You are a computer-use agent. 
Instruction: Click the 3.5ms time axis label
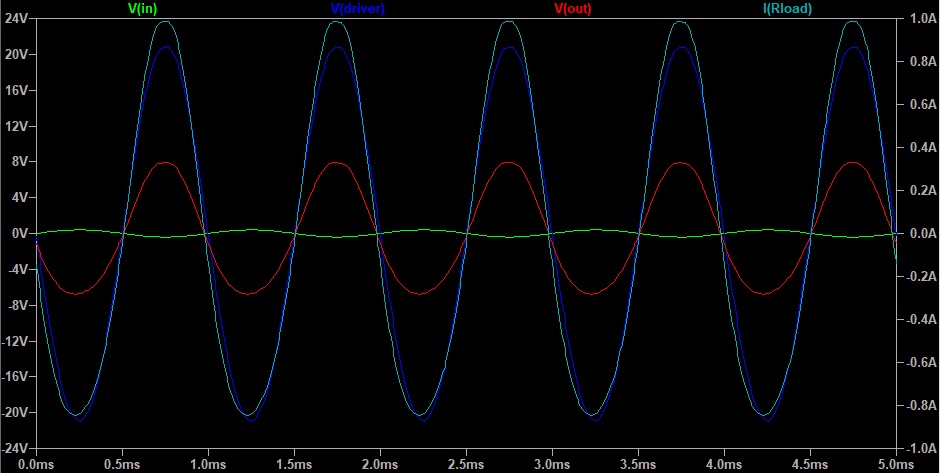tap(638, 465)
